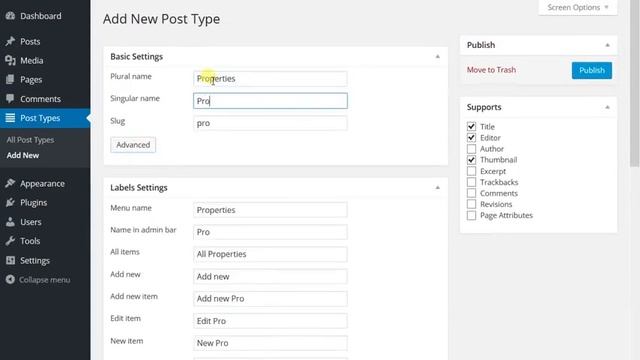Select the Add New submenu link
Screen dimensions: 640x360
[23, 155]
